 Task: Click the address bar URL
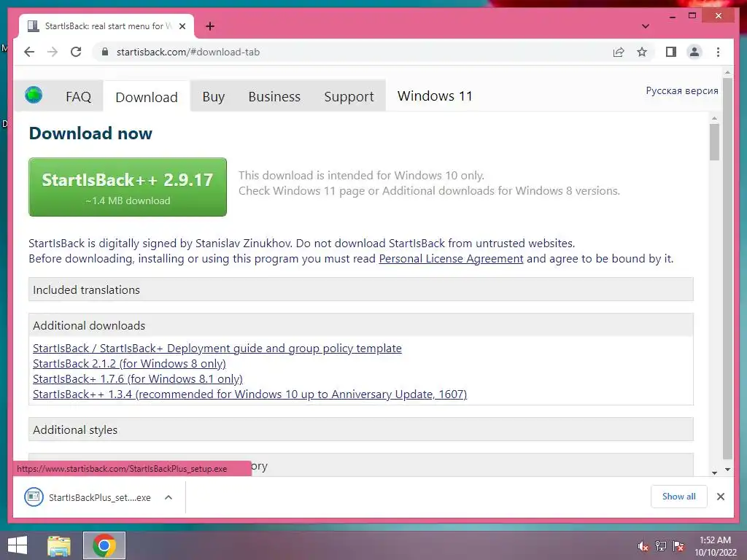tap(188, 52)
